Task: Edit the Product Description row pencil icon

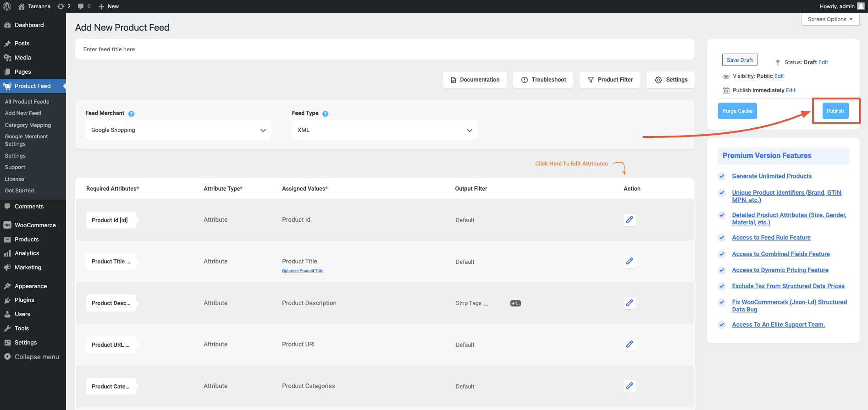Action: (x=630, y=303)
